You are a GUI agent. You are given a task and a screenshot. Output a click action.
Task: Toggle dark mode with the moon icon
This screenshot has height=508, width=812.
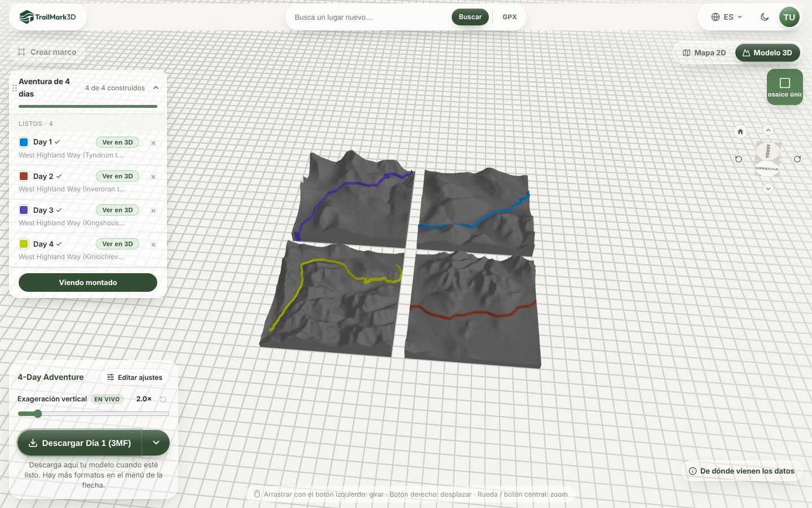pyautogui.click(x=765, y=17)
